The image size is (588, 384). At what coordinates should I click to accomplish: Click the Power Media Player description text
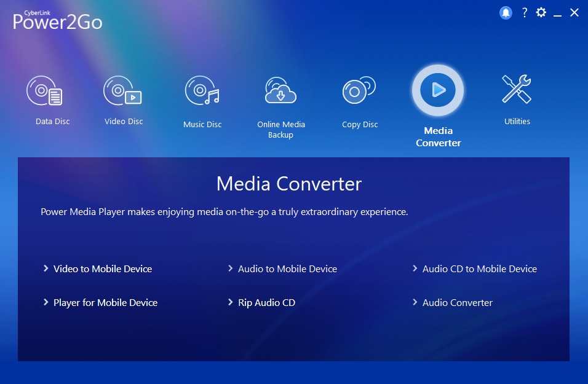tap(224, 212)
